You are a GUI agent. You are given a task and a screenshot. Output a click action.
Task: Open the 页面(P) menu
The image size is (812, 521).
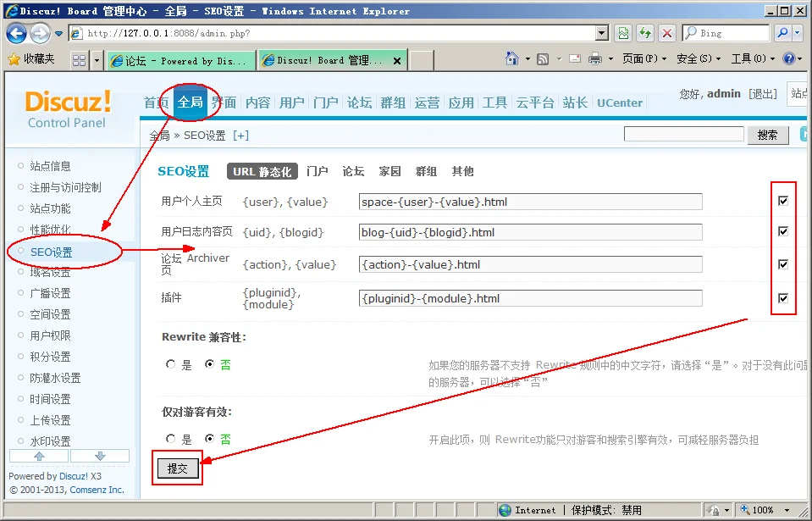click(644, 58)
